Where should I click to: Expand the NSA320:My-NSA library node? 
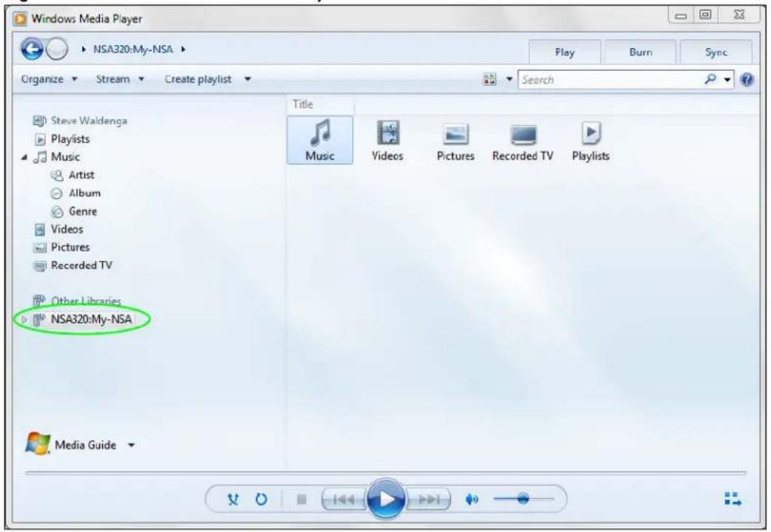tap(24, 320)
